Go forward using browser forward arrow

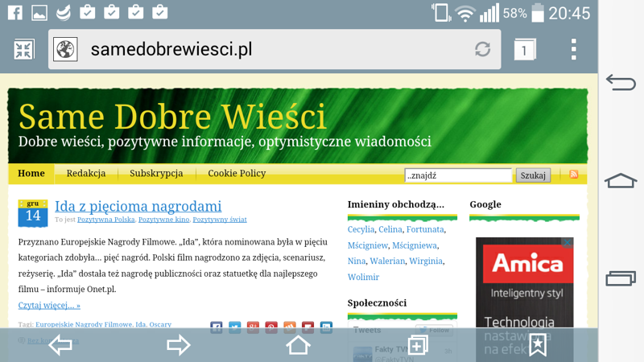click(x=178, y=345)
